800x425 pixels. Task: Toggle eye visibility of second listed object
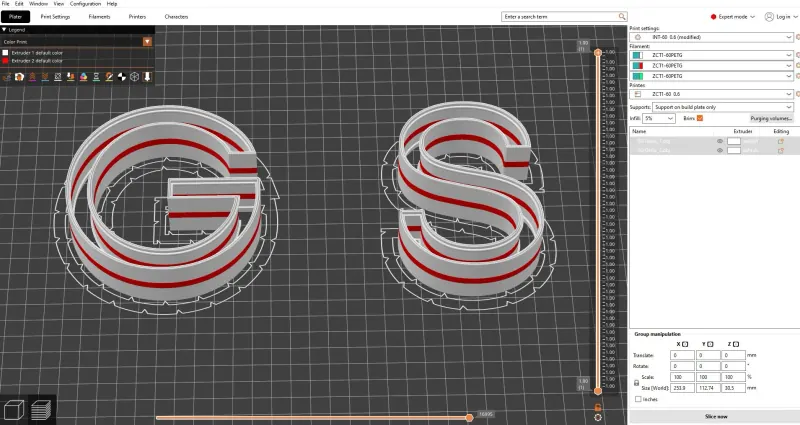(x=720, y=151)
